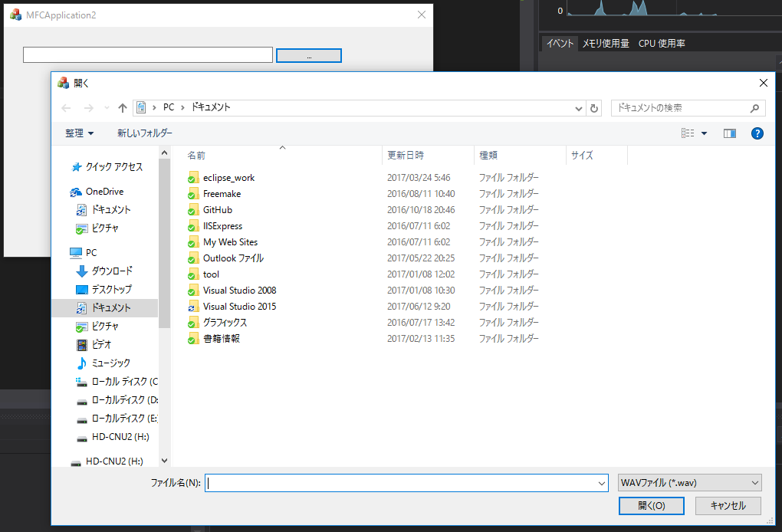Click navigation pane scroll up arrow

click(165, 153)
